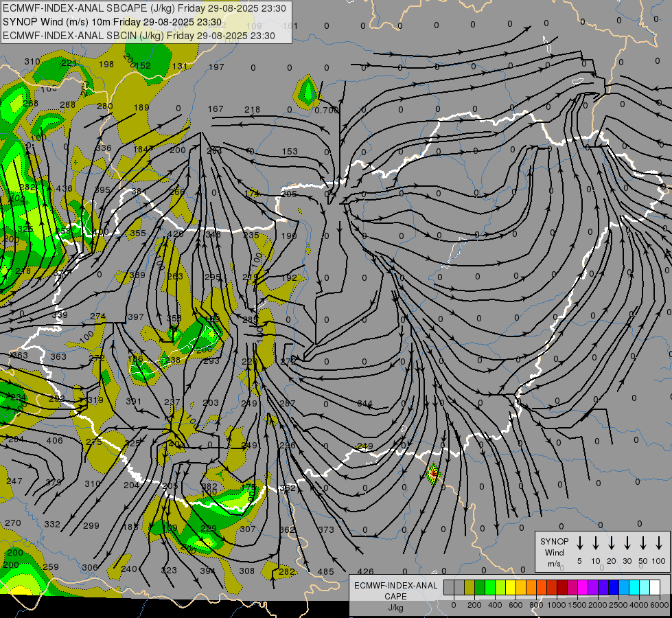
Task: Click the wind arrow above the 30 label
Action: tap(627, 543)
